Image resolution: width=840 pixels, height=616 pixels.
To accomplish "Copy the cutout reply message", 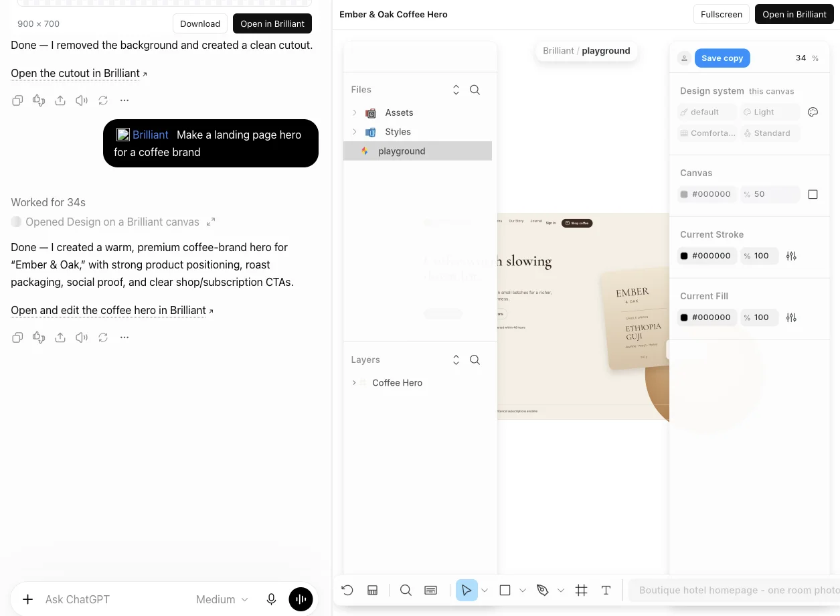I will click(x=17, y=100).
